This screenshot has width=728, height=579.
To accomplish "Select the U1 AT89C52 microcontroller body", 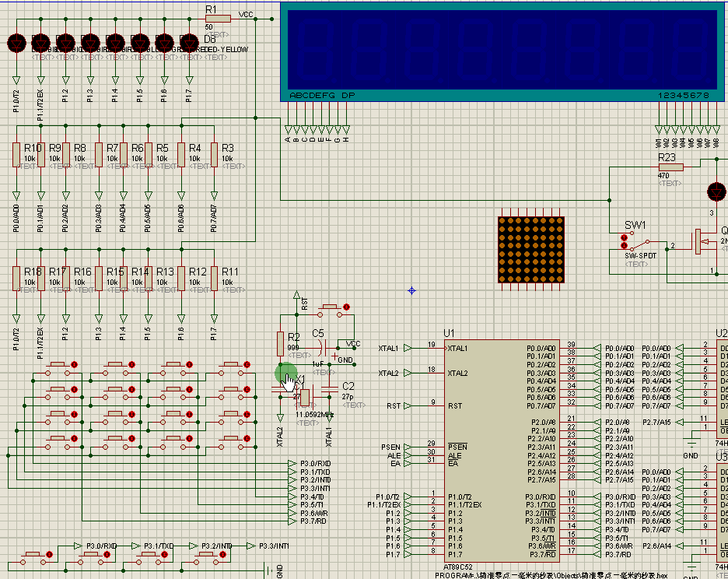I will coord(502,451).
